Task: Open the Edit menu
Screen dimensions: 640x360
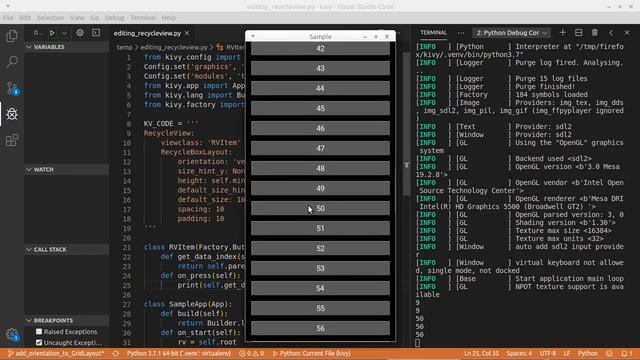Action: 25,18
